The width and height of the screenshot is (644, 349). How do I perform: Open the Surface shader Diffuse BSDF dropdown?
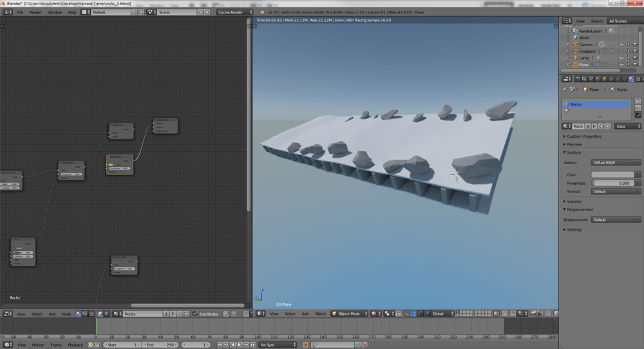(x=616, y=163)
